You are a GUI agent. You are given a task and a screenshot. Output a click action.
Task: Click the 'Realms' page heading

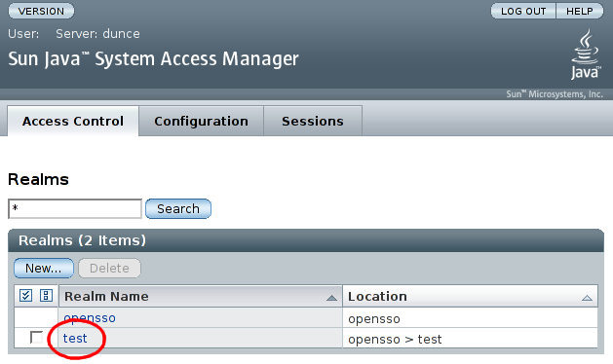[x=38, y=179]
